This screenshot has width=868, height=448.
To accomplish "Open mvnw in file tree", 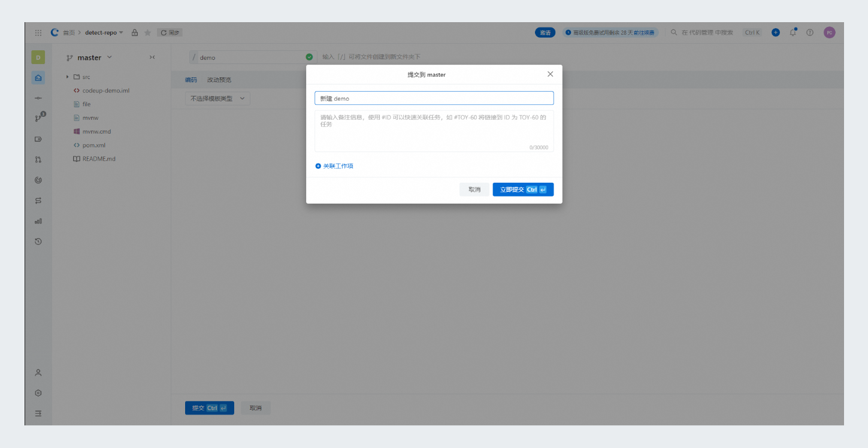I will (86, 118).
